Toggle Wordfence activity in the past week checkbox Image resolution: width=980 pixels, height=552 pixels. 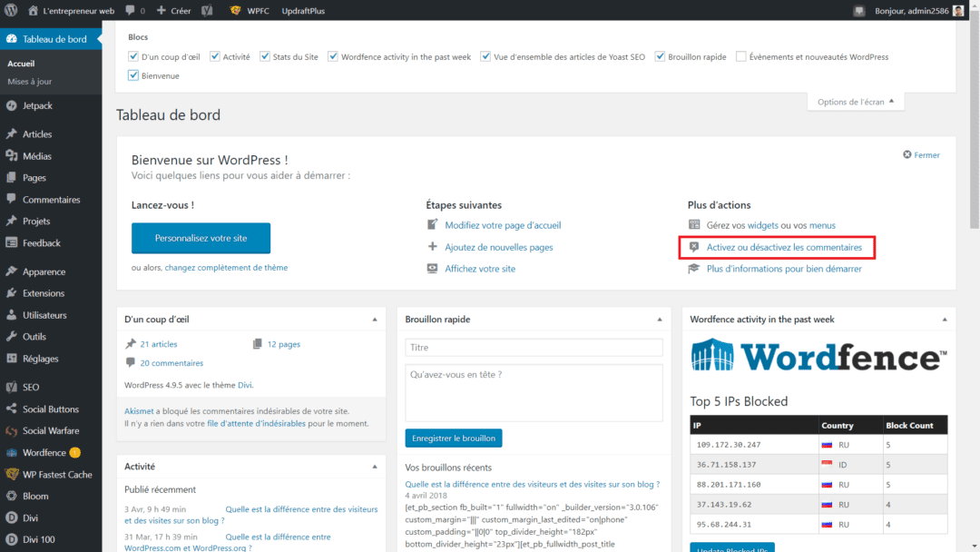pyautogui.click(x=333, y=56)
